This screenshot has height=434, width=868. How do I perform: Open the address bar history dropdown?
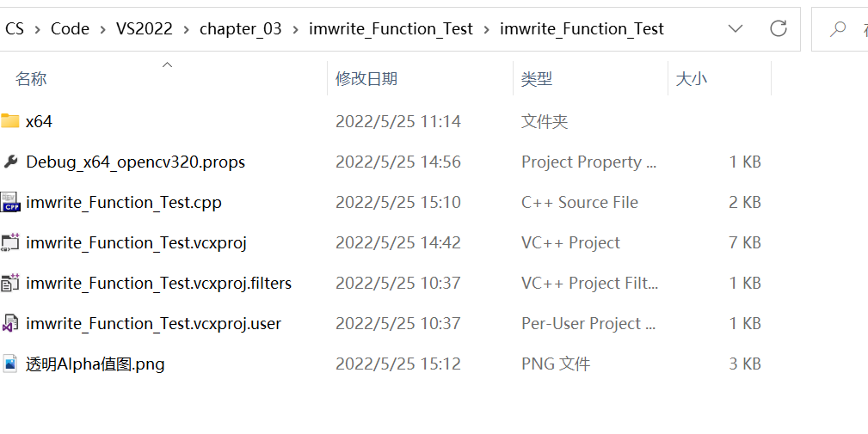pos(736,28)
